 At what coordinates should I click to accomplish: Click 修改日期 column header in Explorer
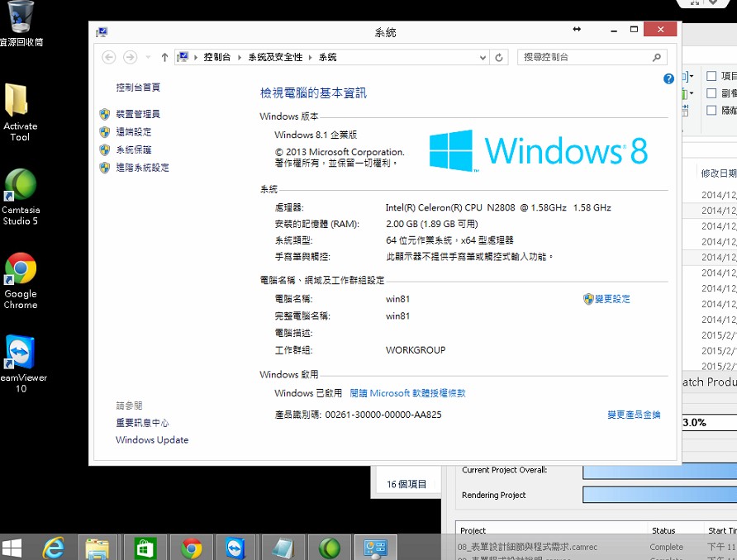719,173
